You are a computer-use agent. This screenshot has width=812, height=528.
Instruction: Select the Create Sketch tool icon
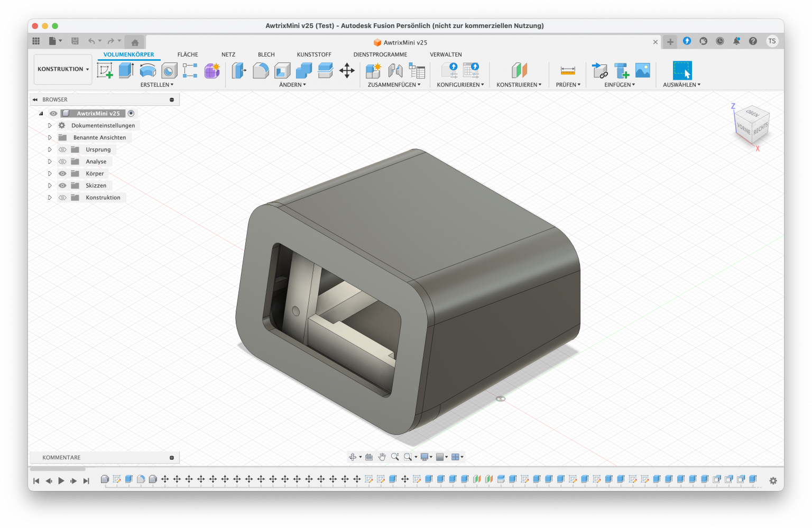(105, 70)
